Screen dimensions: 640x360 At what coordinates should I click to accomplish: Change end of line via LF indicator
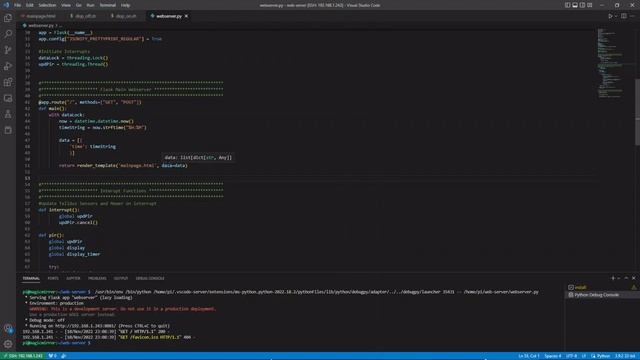(584, 356)
